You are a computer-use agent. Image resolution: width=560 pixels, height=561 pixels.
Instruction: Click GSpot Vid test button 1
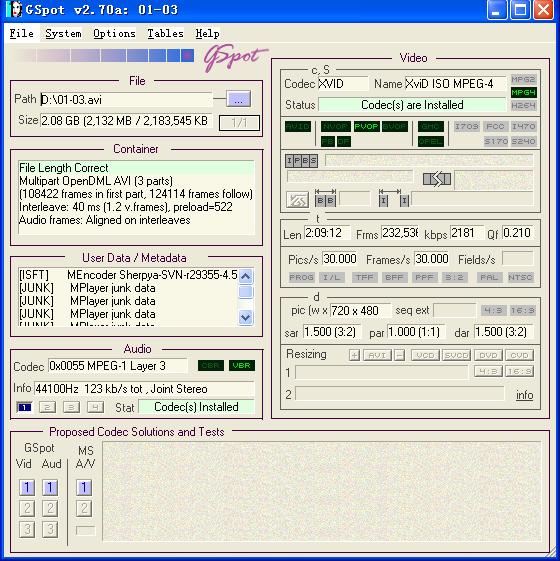[x=27, y=487]
